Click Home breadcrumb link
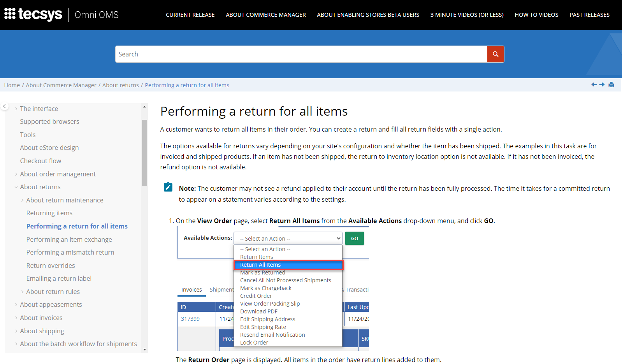622x364 pixels. coord(12,85)
